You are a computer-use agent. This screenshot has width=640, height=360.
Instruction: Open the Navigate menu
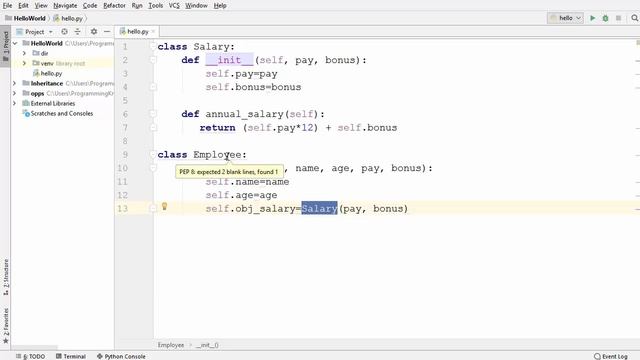tap(65, 5)
